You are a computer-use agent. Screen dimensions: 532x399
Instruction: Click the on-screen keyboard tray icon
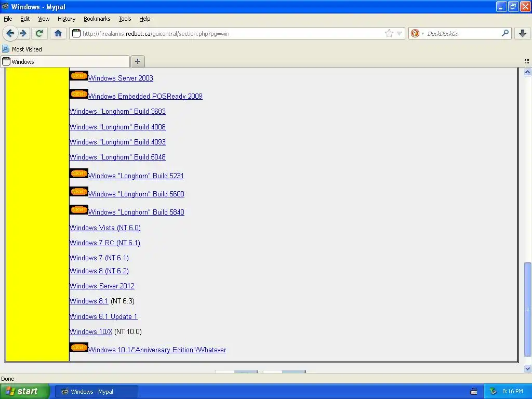[x=474, y=392]
